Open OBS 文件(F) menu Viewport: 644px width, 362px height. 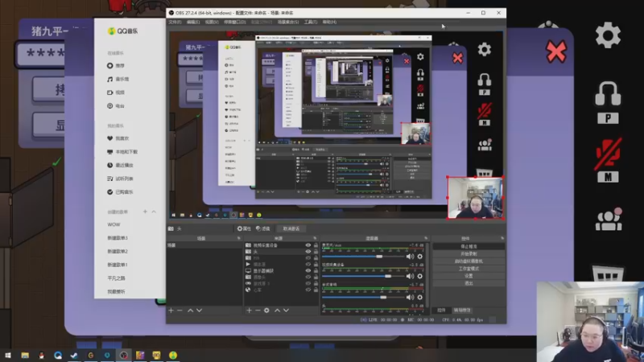pyautogui.click(x=175, y=23)
